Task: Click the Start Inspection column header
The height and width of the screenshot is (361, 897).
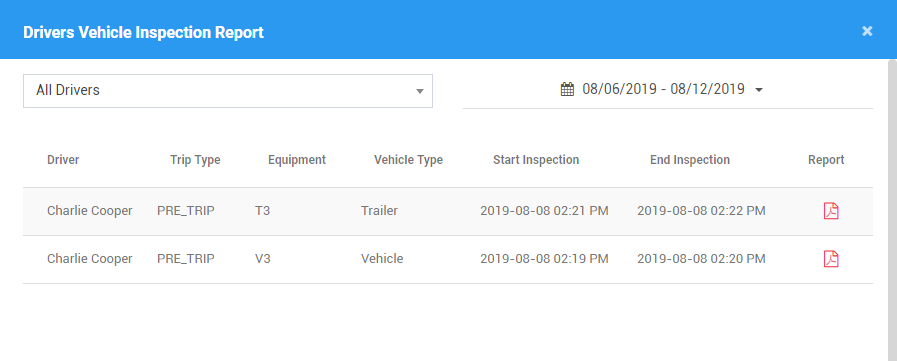Action: pos(536,160)
